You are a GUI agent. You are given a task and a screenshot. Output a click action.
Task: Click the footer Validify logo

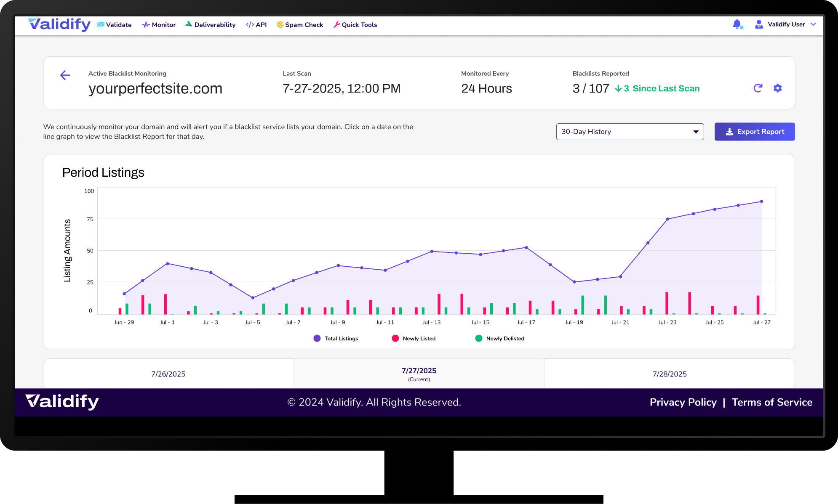(62, 402)
